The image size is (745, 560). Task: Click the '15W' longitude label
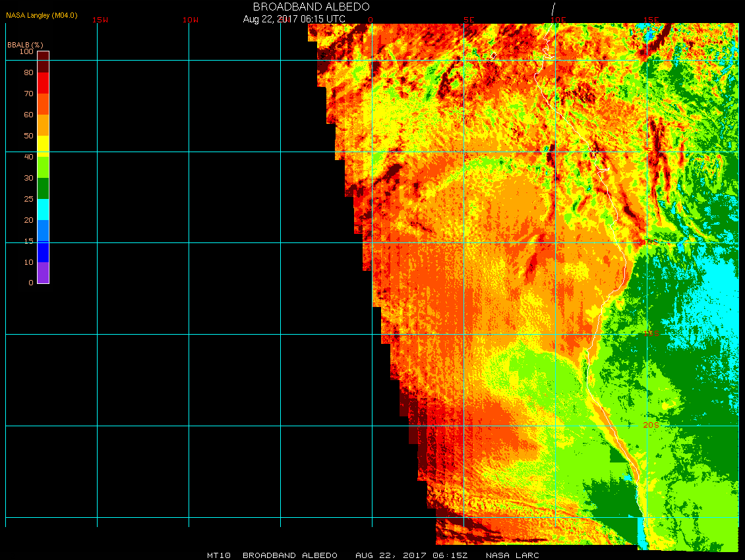coord(100,20)
